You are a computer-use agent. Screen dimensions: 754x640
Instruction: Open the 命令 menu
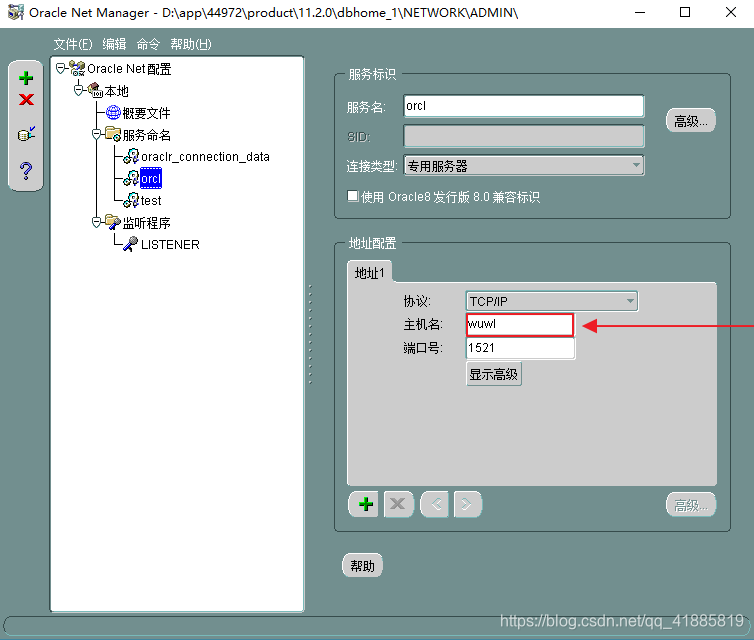[148, 44]
